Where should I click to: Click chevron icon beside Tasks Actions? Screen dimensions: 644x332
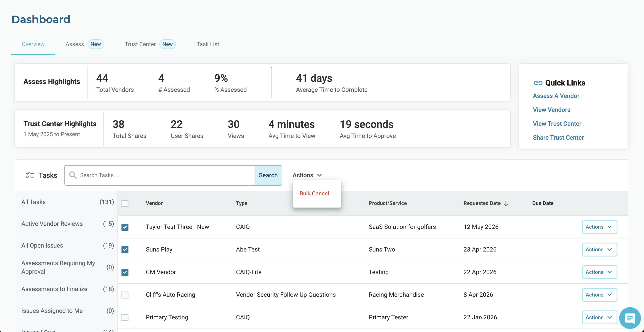pos(320,175)
